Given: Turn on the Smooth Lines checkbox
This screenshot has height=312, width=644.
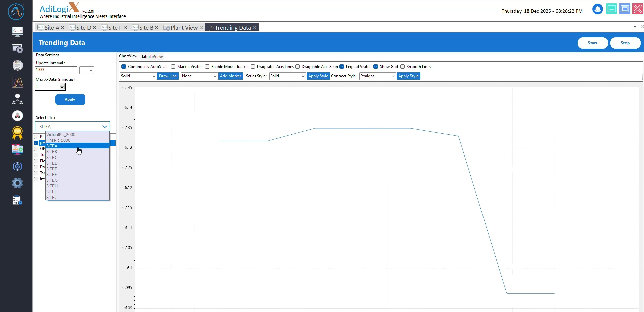Looking at the screenshot, I should (402, 67).
